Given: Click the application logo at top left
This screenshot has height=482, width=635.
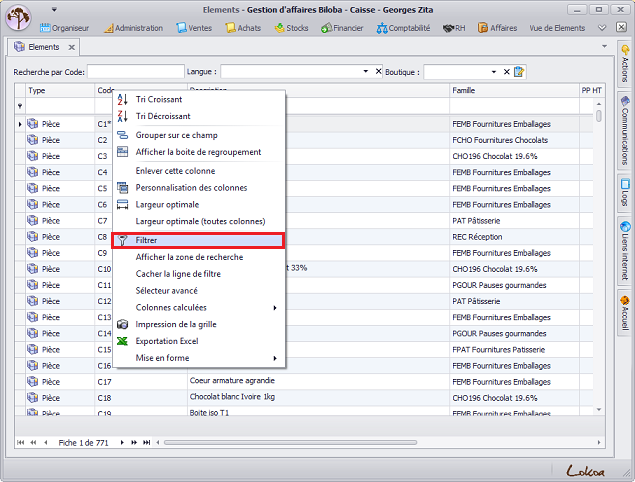Looking at the screenshot, I should point(18,18).
